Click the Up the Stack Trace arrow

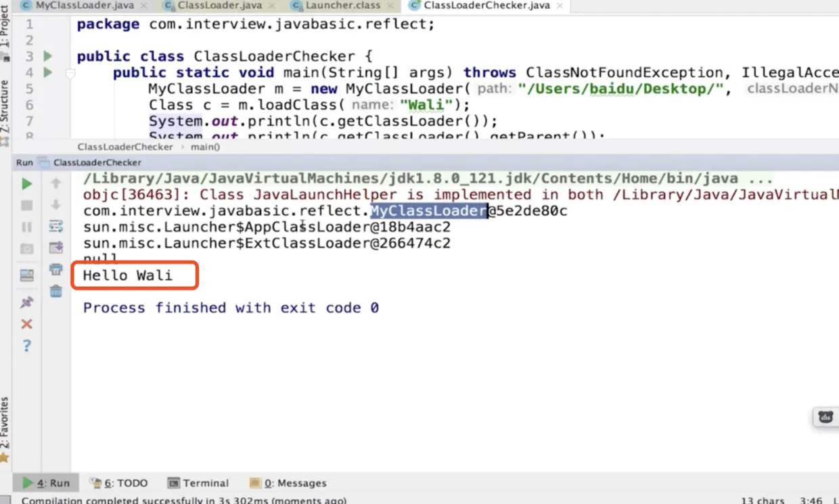click(x=56, y=183)
